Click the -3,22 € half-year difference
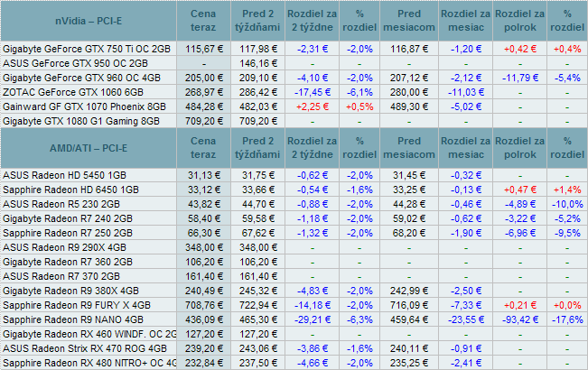The height and width of the screenshot is (370, 588). tap(520, 218)
